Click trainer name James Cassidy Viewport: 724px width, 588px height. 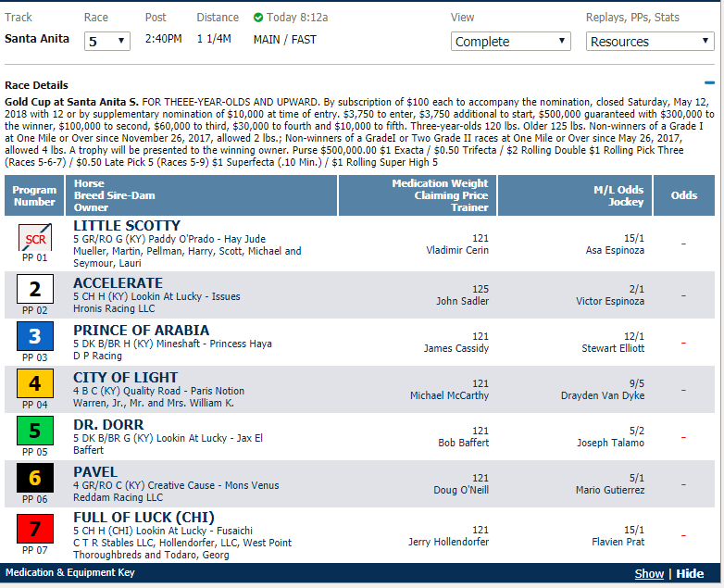456,348
